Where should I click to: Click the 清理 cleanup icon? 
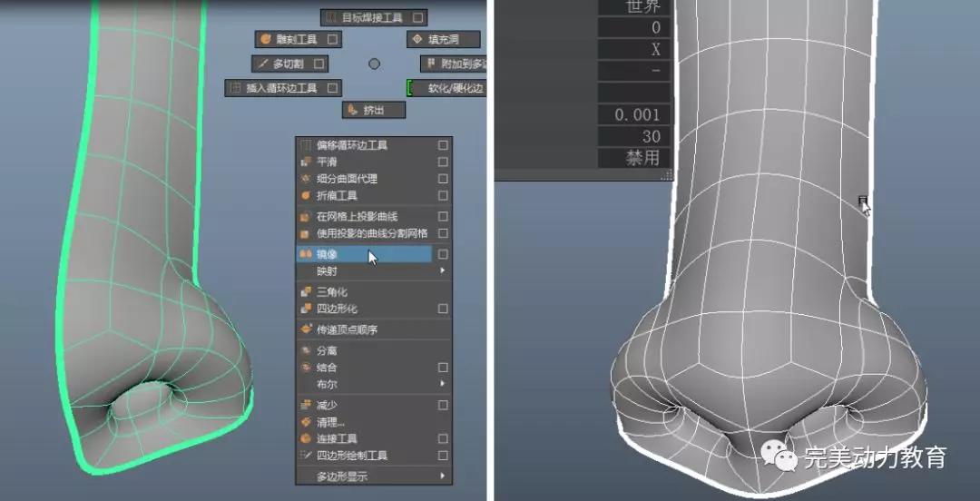click(x=306, y=422)
